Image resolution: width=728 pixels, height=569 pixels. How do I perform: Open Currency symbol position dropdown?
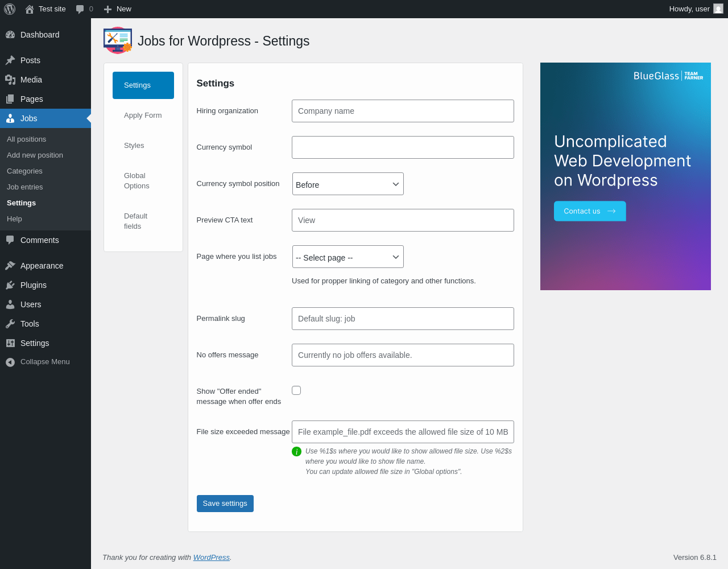[x=348, y=184]
